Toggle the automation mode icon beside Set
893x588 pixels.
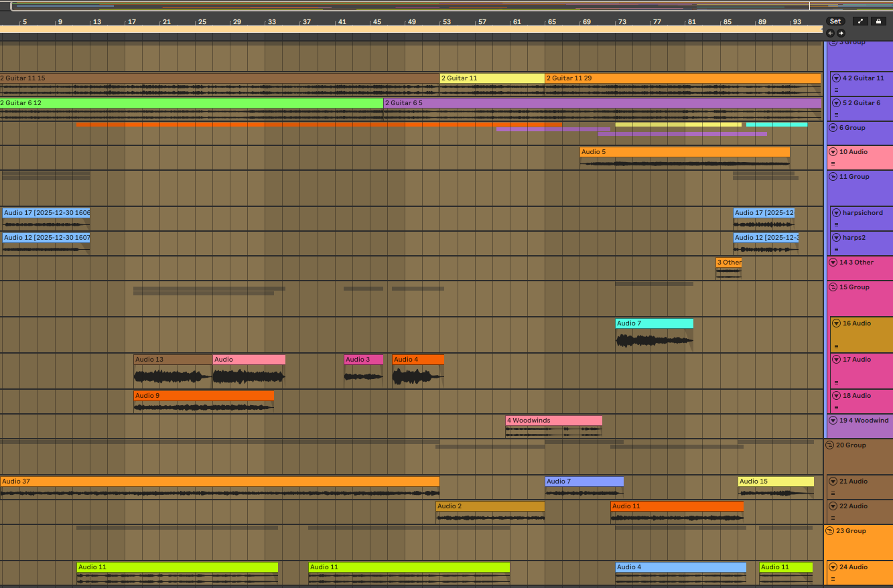pos(861,21)
